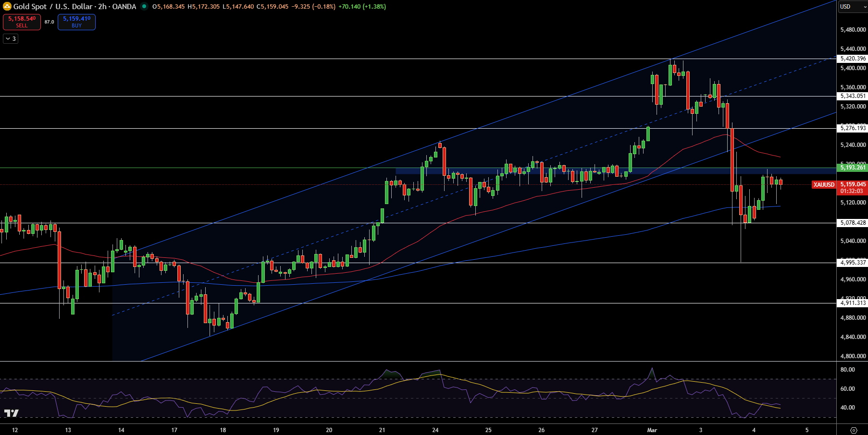Click the TradingView logo
The width and height of the screenshot is (868, 435).
pos(12,413)
